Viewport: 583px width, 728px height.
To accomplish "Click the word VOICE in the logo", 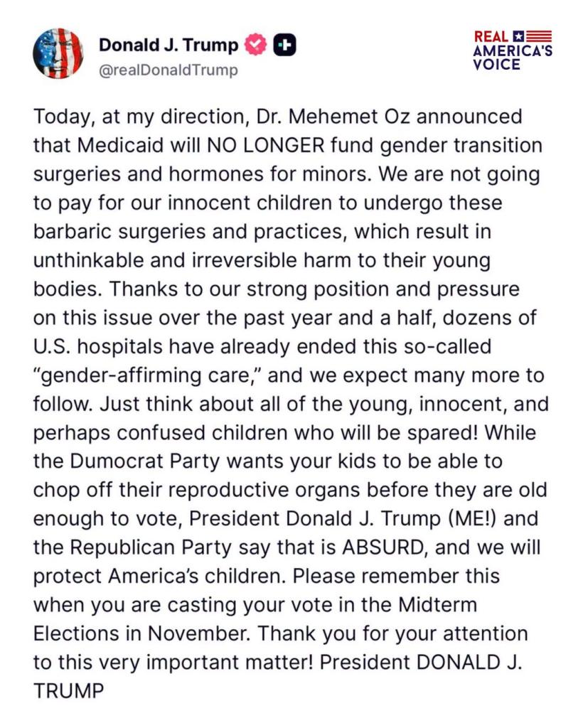I will point(497,64).
